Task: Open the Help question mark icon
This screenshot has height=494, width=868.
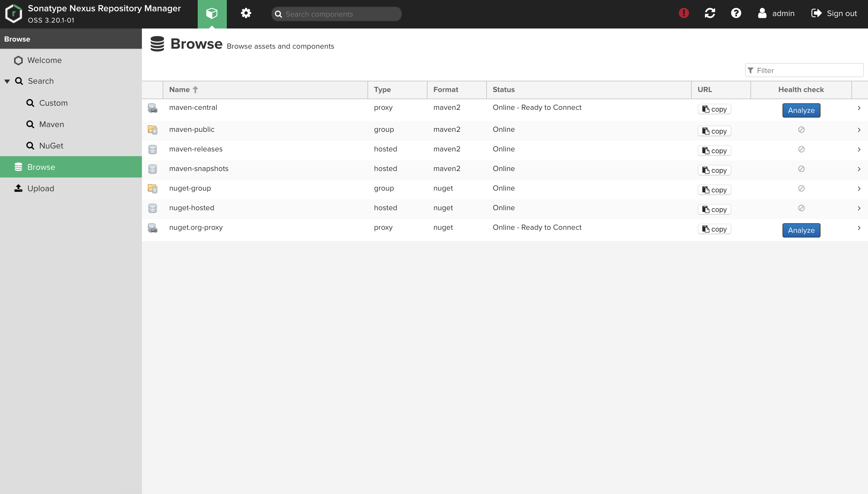Action: pyautogui.click(x=736, y=13)
